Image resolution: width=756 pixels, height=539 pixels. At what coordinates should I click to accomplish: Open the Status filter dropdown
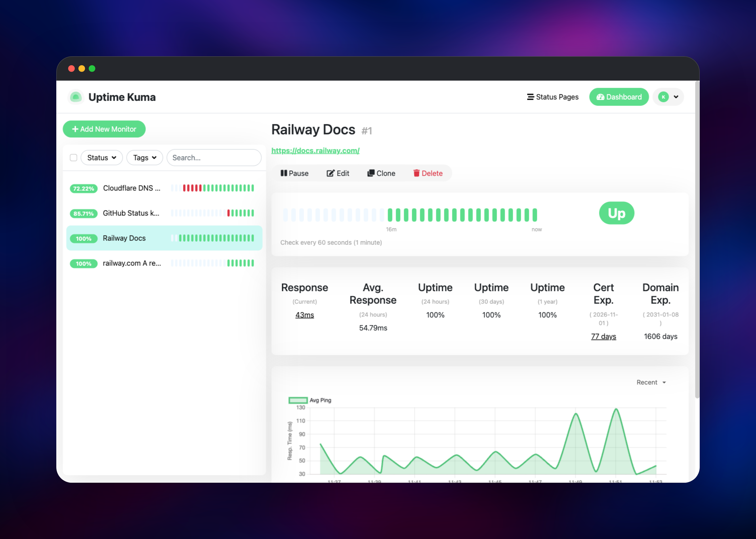point(102,158)
